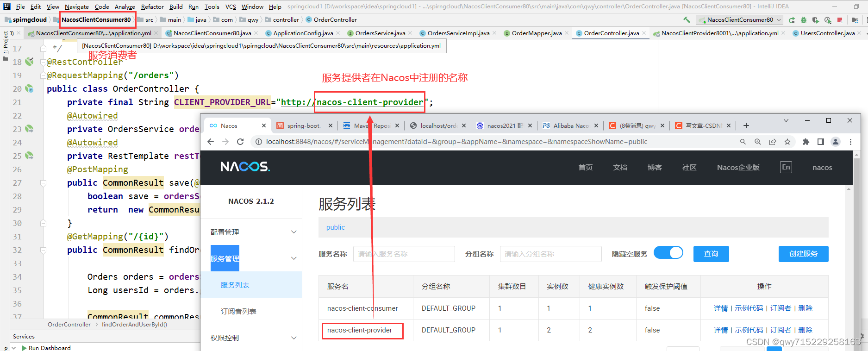Open the Navigate menu
The height and width of the screenshot is (351, 868).
(77, 6)
